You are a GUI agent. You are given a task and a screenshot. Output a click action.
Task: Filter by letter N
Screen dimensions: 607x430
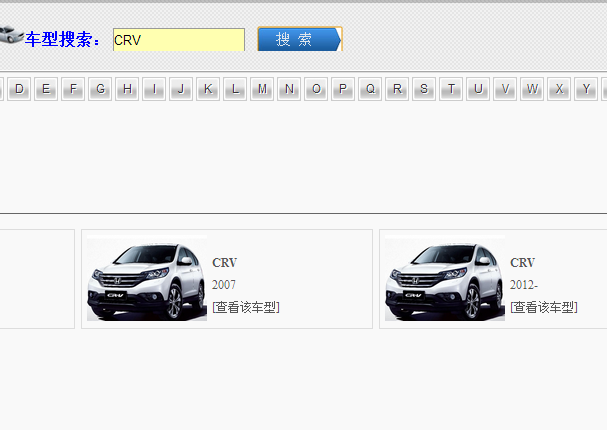pos(289,89)
